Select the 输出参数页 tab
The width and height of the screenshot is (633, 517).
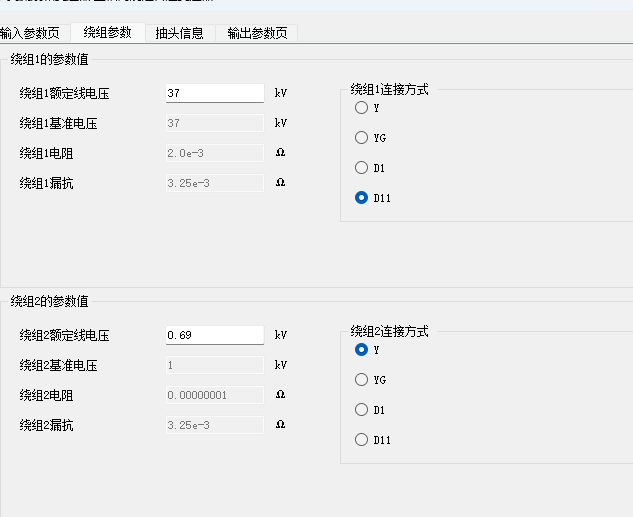[x=257, y=33]
